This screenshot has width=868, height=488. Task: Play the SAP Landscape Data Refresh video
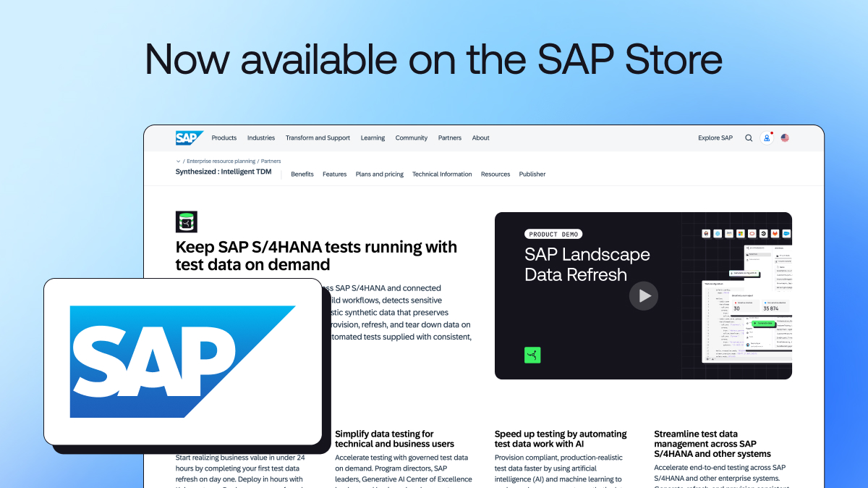coord(644,295)
